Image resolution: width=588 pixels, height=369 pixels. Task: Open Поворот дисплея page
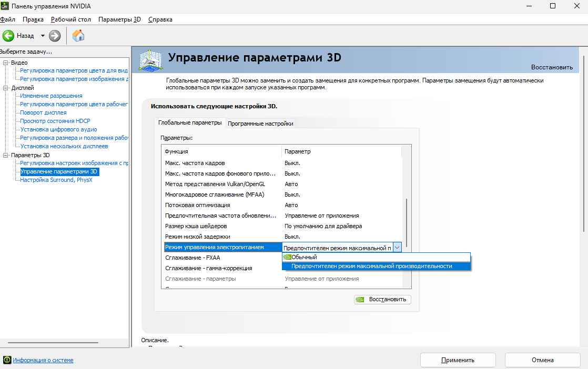point(43,112)
